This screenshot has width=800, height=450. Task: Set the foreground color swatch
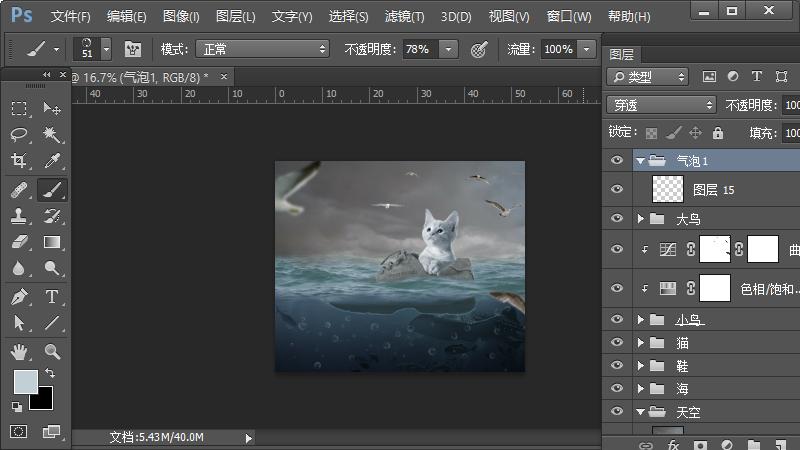tap(25, 381)
